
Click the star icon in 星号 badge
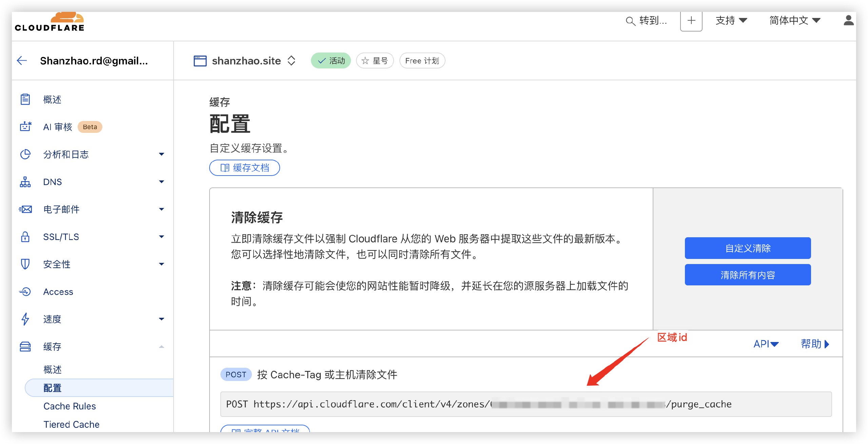pyautogui.click(x=365, y=61)
